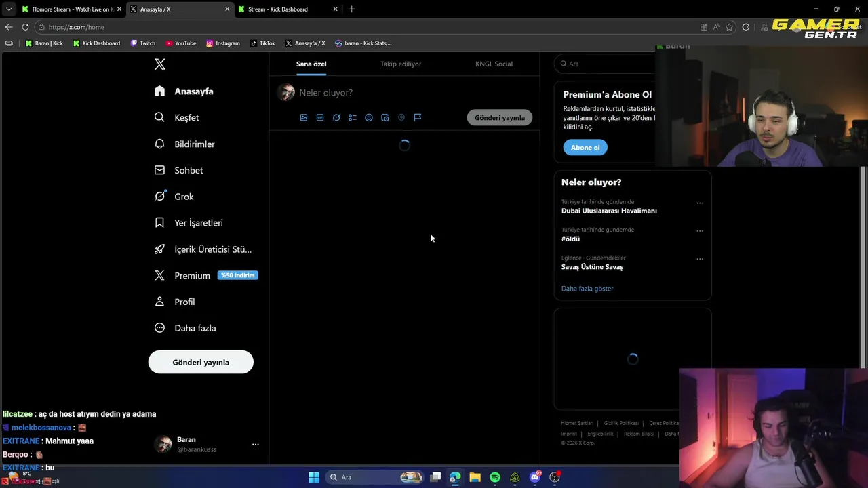Open İçerik Üreticisi Stüdyosu

(x=203, y=249)
